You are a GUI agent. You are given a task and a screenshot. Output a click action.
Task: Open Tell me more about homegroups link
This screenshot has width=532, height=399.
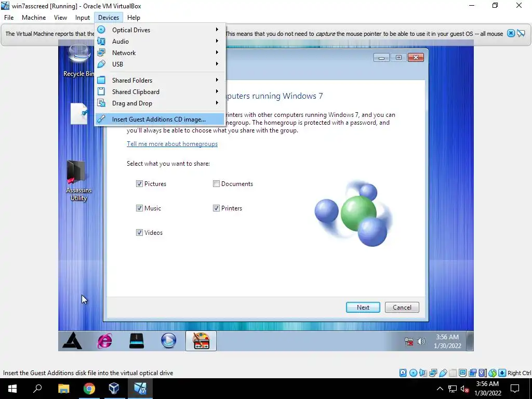point(172,144)
